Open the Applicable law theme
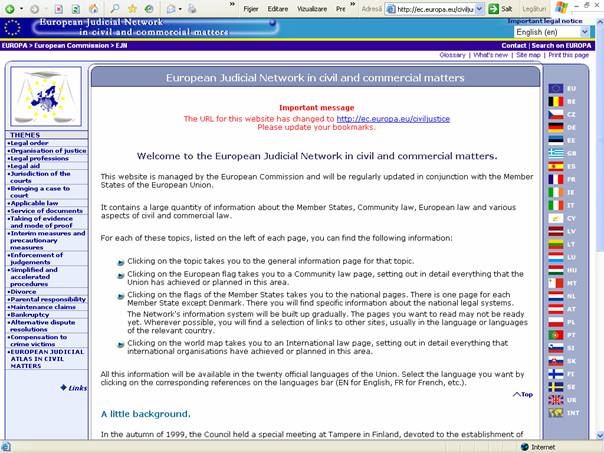 click(x=34, y=203)
